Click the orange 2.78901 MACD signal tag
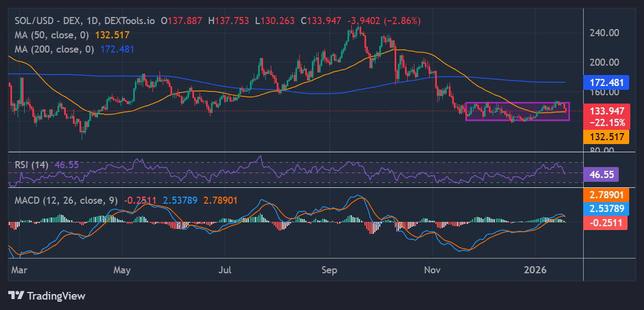The width and height of the screenshot is (644, 310). point(606,195)
